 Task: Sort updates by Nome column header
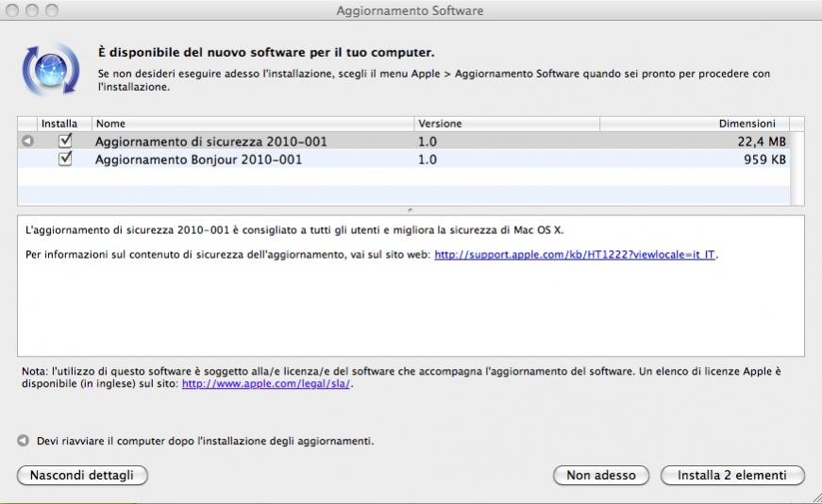click(x=253, y=124)
